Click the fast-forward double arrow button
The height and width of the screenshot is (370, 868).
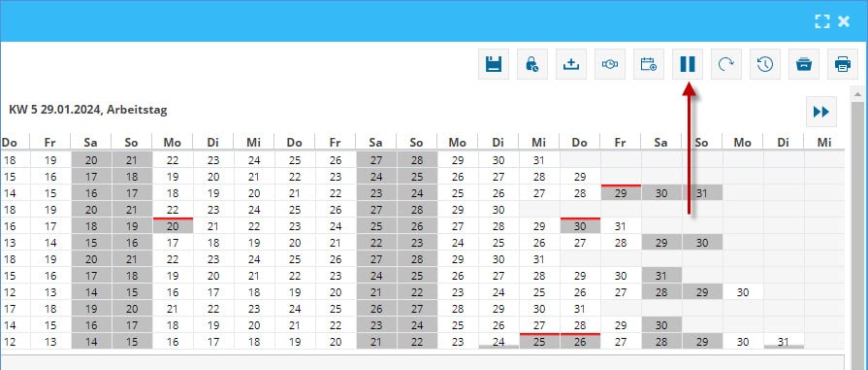tap(820, 112)
